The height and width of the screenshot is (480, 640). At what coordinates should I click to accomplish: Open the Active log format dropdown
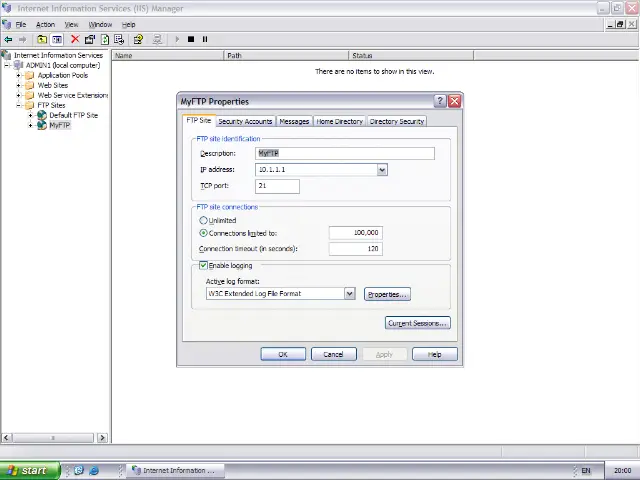point(349,293)
